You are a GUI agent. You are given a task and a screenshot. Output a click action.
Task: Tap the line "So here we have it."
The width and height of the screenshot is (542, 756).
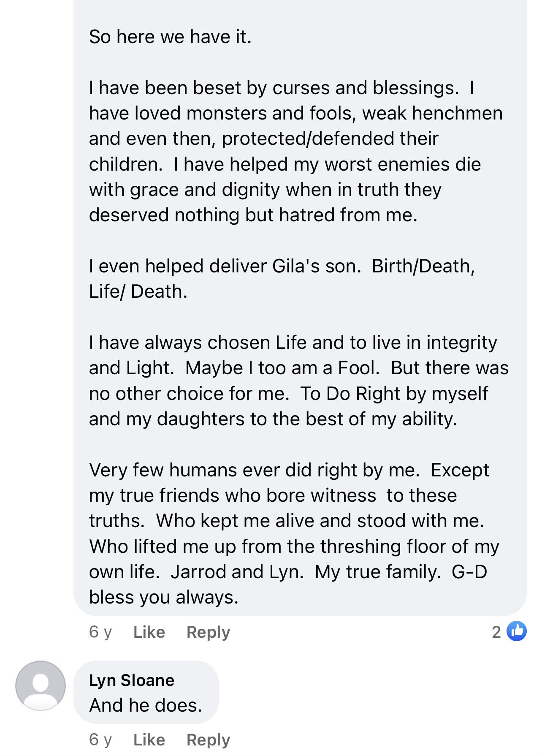170,37
